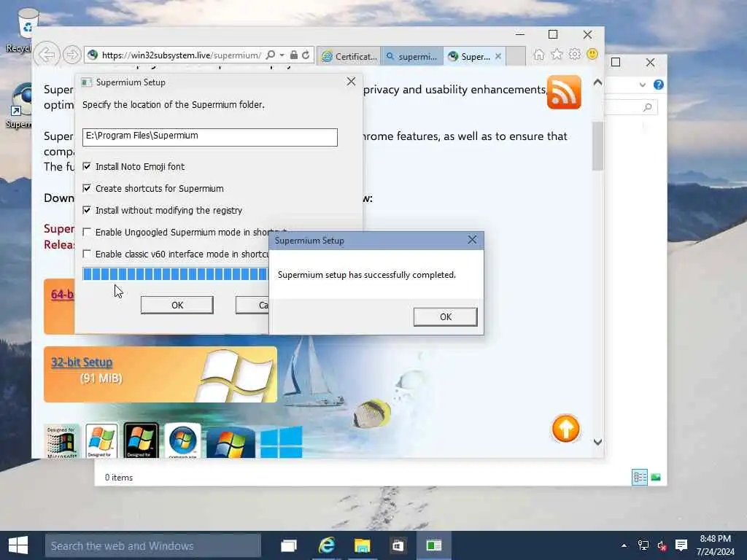The width and height of the screenshot is (747, 560).
Task: Click the black Windows Vista badge
Action: click(x=141, y=440)
